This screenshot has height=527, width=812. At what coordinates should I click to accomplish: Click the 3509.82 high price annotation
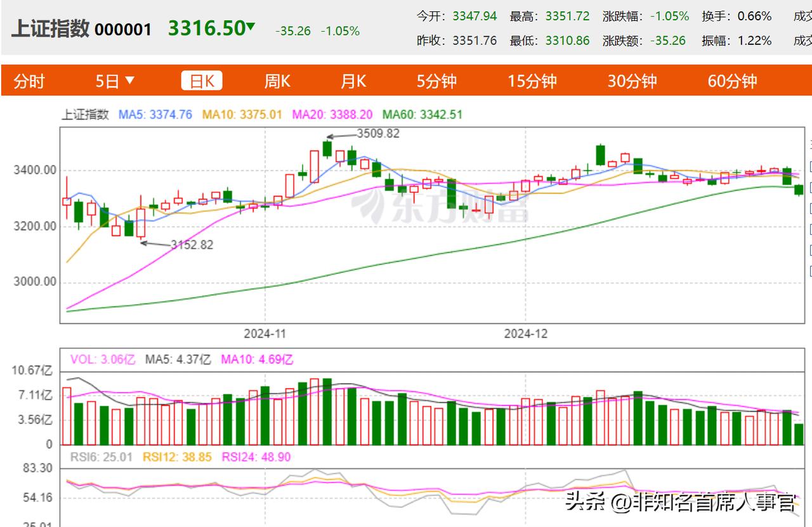click(x=378, y=133)
